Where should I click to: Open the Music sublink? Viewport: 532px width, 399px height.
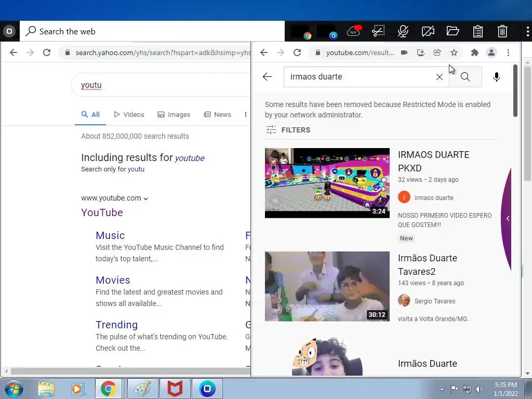[110, 235]
